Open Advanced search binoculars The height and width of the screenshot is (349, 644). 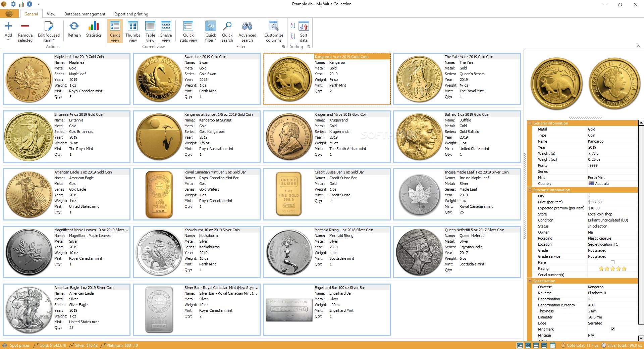point(247,31)
